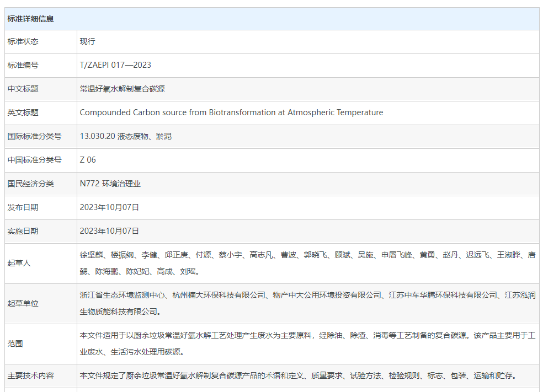Click the 国际标准分类号 label cell

[34, 136]
